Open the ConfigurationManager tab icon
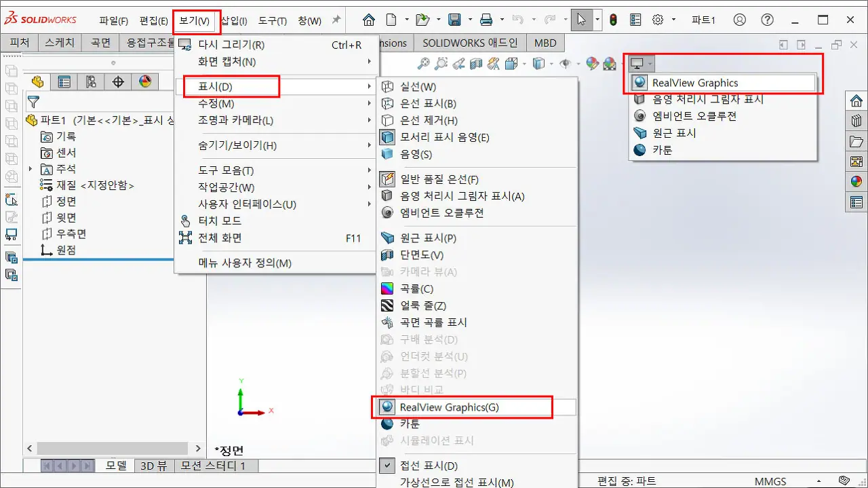This screenshot has height=488, width=868. tap(91, 82)
